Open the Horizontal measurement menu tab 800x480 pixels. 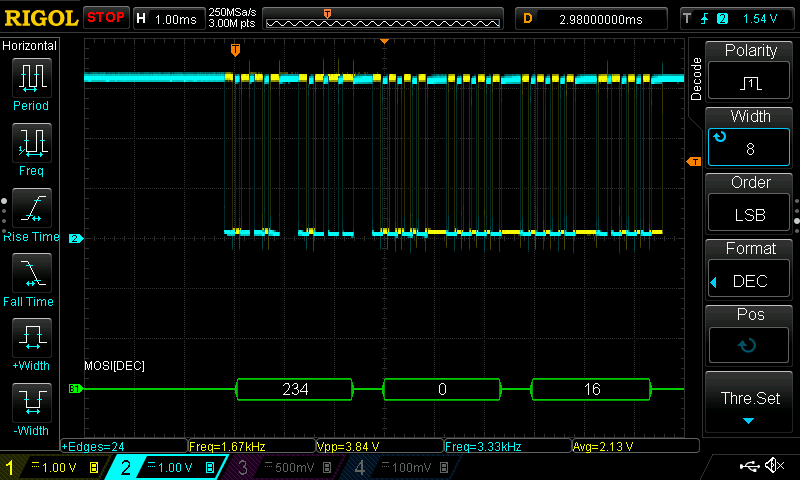pyautogui.click(x=30, y=46)
